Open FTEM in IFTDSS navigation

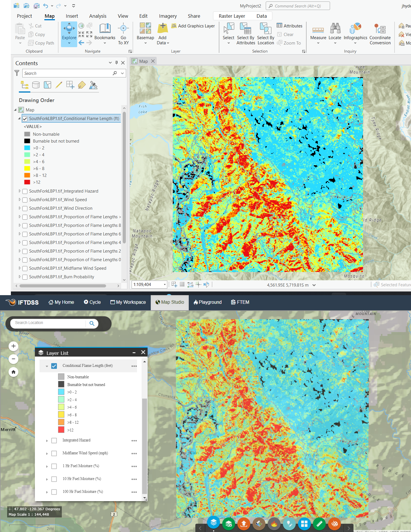click(x=240, y=302)
